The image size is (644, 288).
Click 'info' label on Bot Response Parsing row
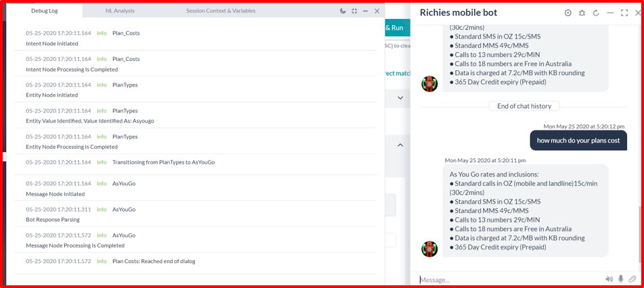click(102, 209)
